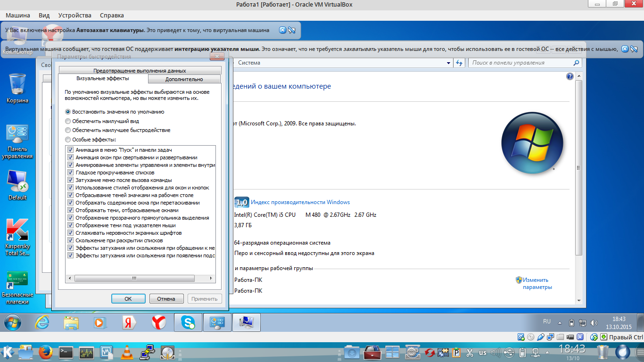Viewport: 644px width, 362px height.
Task: Open the guest volume speaker tray icon
Action: pyautogui.click(x=594, y=323)
